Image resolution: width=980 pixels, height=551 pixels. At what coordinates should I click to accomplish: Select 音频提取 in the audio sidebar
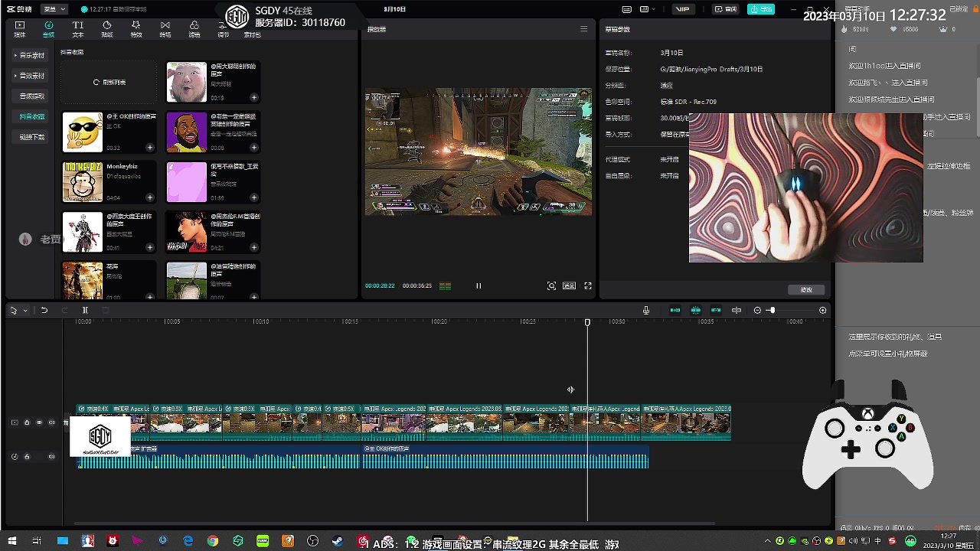[x=31, y=96]
